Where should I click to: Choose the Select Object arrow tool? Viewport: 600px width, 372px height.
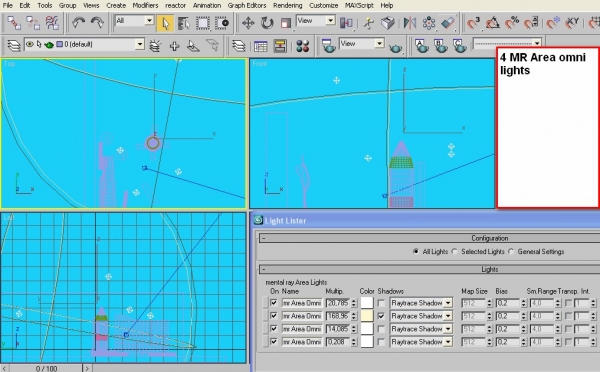pos(165,23)
